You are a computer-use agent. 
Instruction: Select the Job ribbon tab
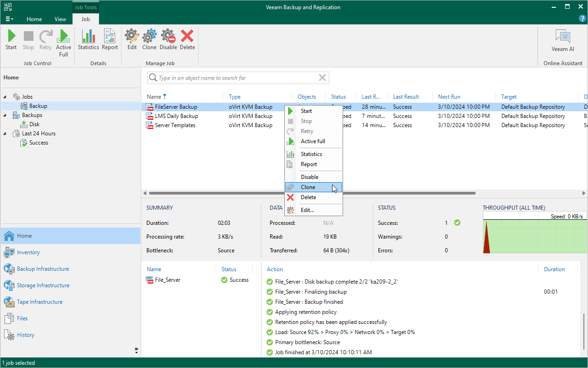click(x=86, y=19)
